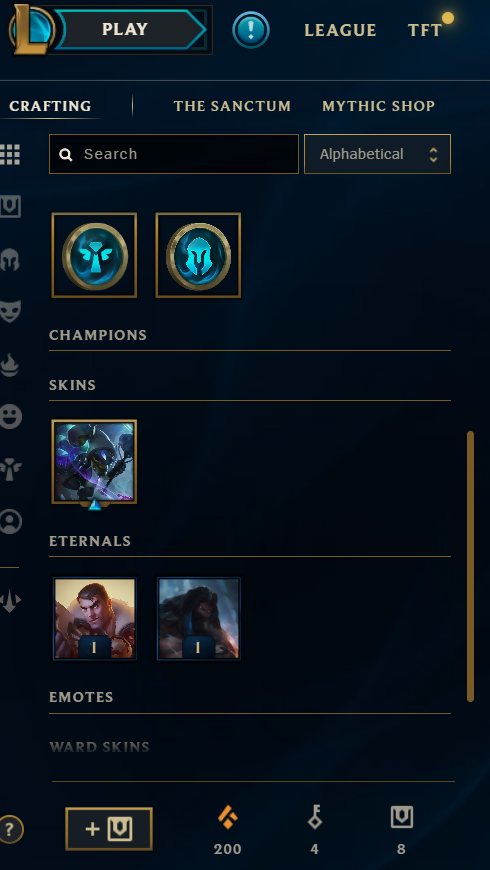Select the all-items grid filter icon
This screenshot has height=870, width=490.
click(x=10, y=155)
